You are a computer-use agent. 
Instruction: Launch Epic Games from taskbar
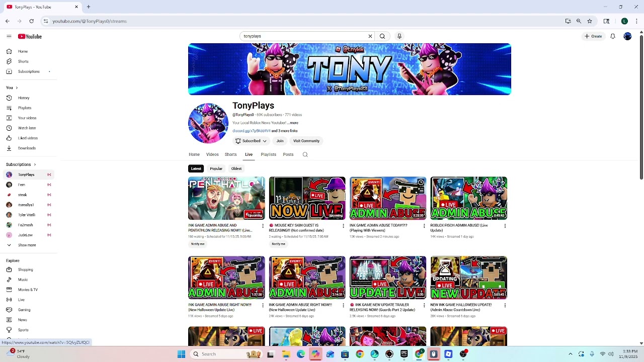pyautogui.click(x=404, y=354)
